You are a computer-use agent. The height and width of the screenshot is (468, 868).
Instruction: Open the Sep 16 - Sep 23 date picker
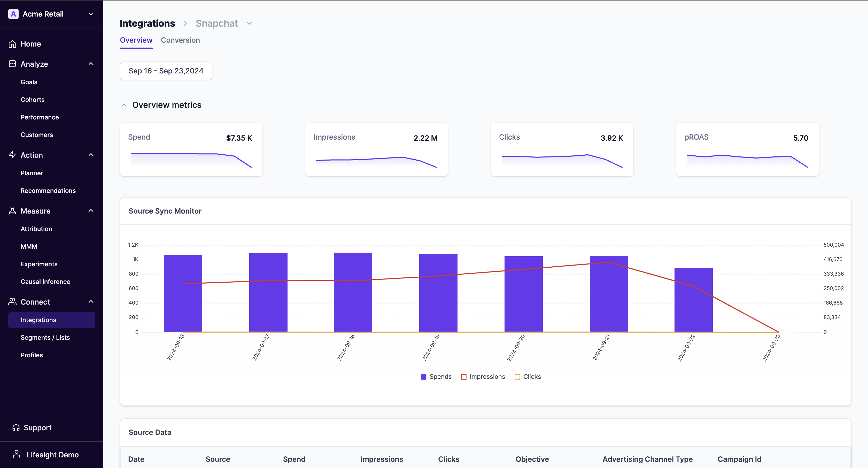[x=166, y=71]
